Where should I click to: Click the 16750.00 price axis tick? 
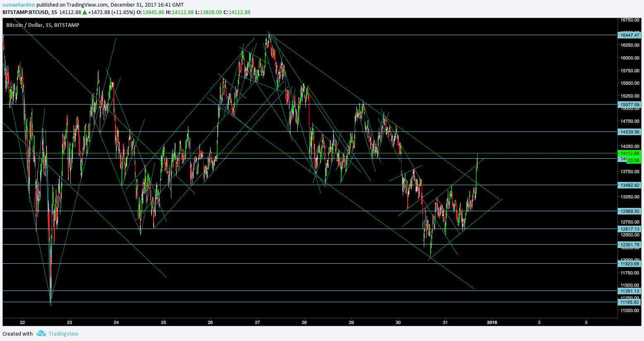pyautogui.click(x=630, y=20)
